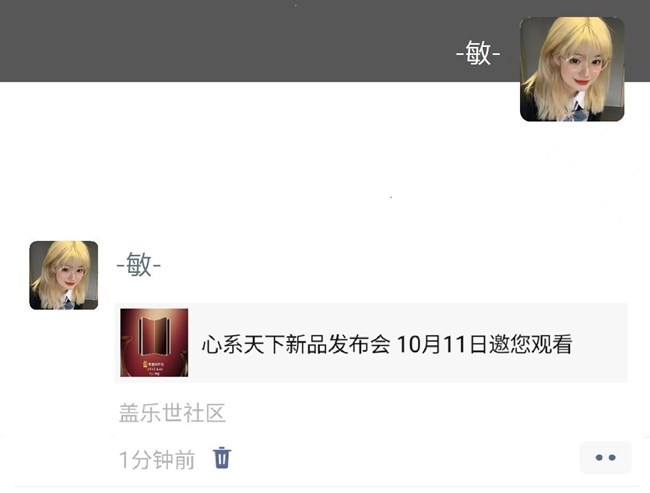
Task: Tap the 1分钟前 timestamp
Action: (157, 460)
